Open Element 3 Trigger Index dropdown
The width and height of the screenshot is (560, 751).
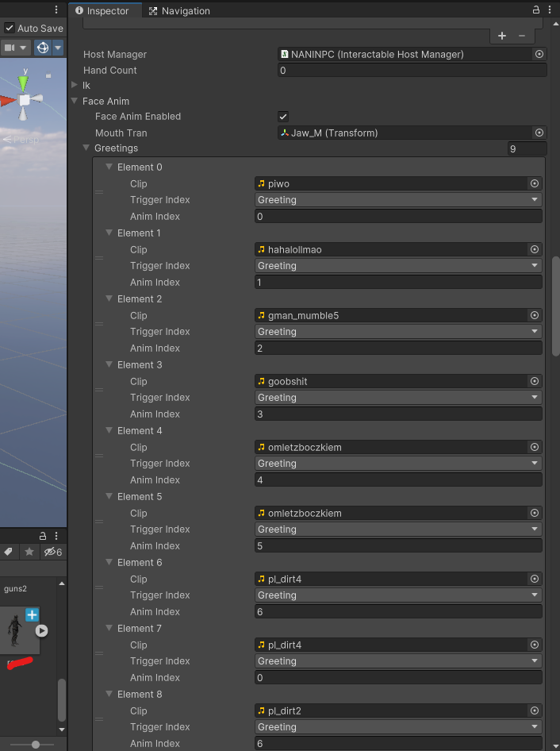pos(398,398)
